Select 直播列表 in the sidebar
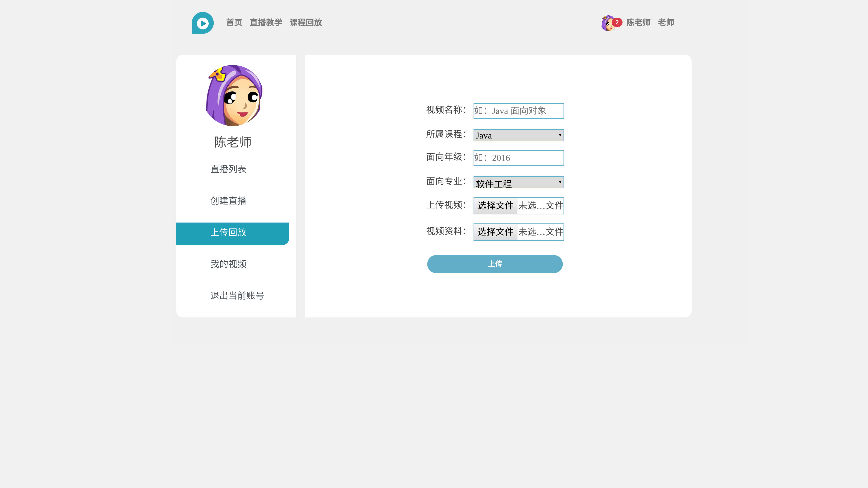868x488 pixels. point(228,169)
